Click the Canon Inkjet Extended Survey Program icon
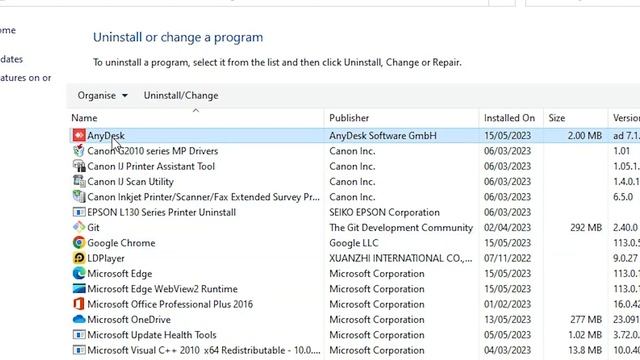 click(79, 197)
